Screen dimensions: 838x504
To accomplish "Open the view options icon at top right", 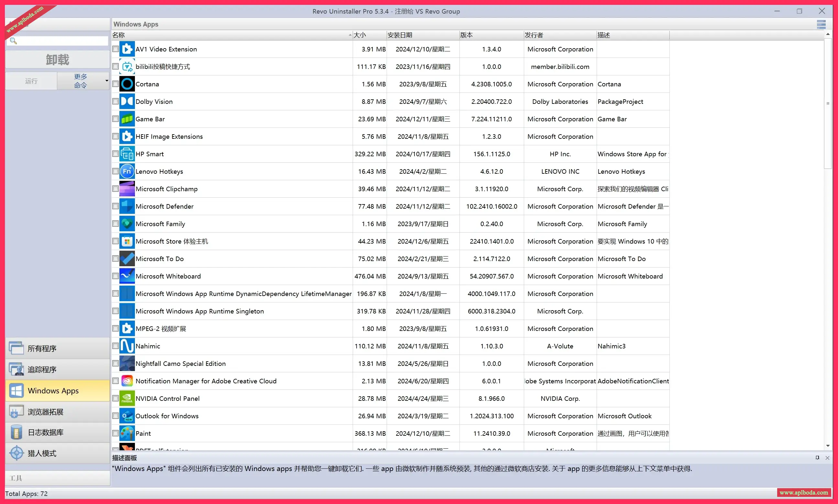I will click(821, 25).
